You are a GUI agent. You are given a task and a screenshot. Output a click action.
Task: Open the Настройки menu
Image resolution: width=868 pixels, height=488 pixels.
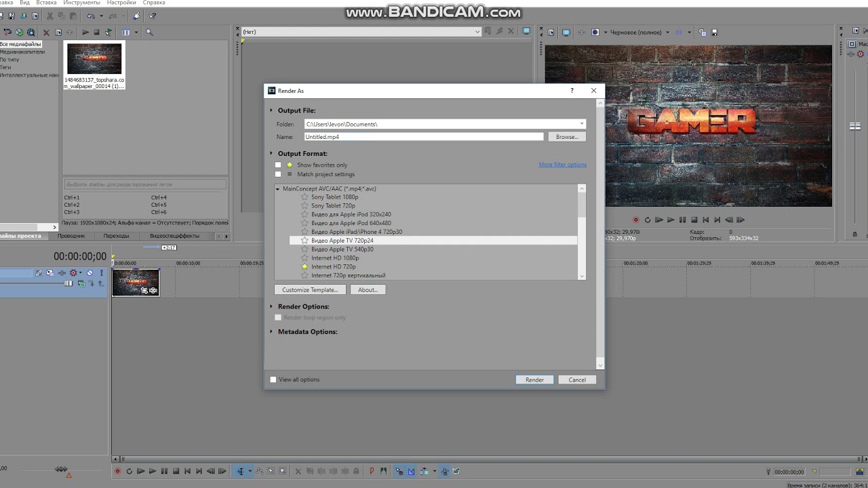point(121,3)
